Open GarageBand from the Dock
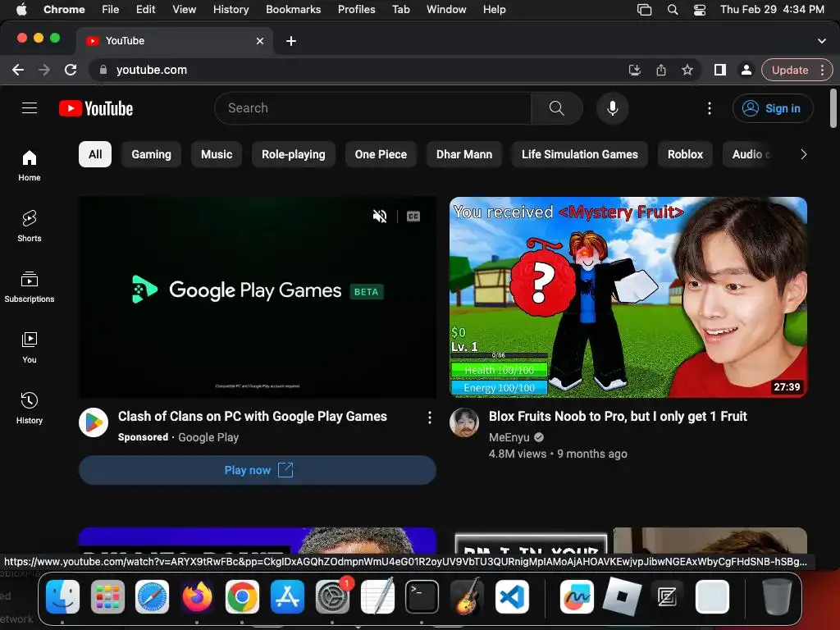This screenshot has width=840, height=630. (467, 596)
